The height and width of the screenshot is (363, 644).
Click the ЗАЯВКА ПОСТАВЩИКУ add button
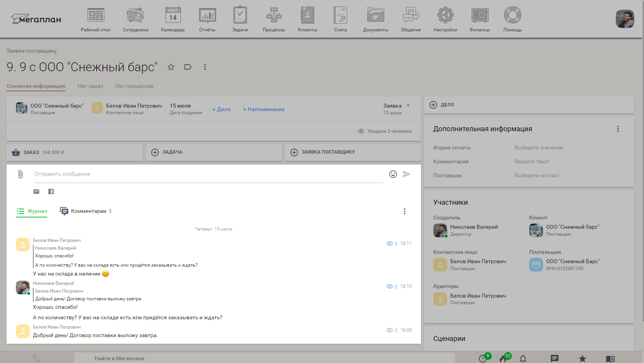pyautogui.click(x=353, y=152)
